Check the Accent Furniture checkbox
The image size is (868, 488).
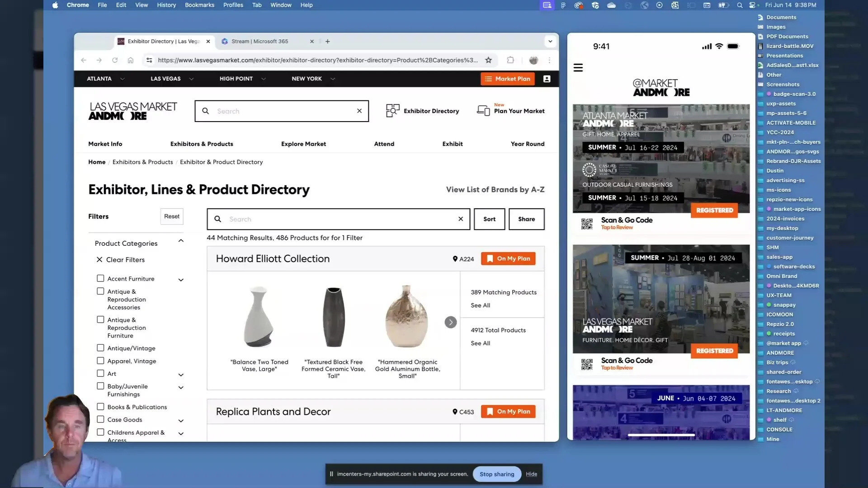[100, 278]
